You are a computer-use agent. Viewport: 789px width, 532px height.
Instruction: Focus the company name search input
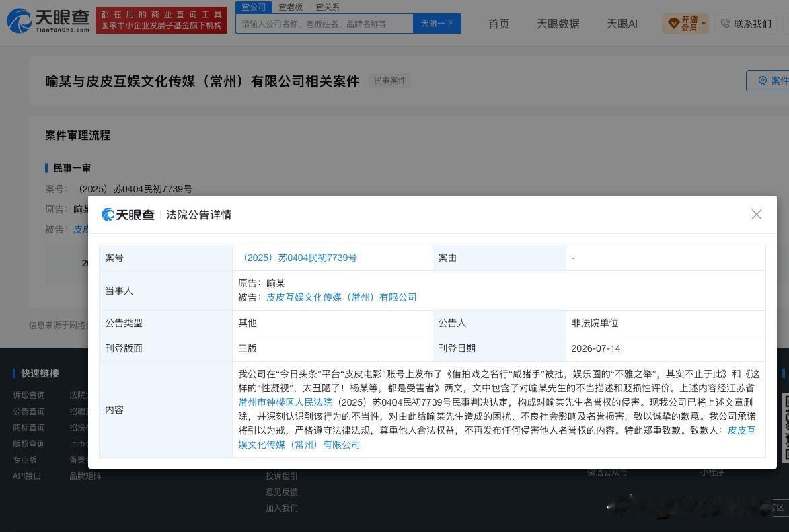325,24
